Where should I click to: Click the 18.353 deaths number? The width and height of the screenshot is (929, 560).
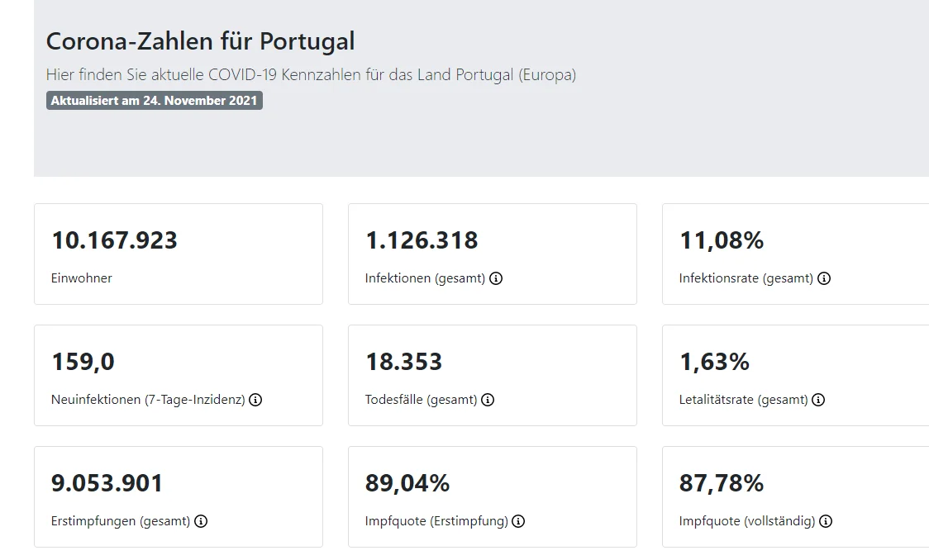point(403,362)
